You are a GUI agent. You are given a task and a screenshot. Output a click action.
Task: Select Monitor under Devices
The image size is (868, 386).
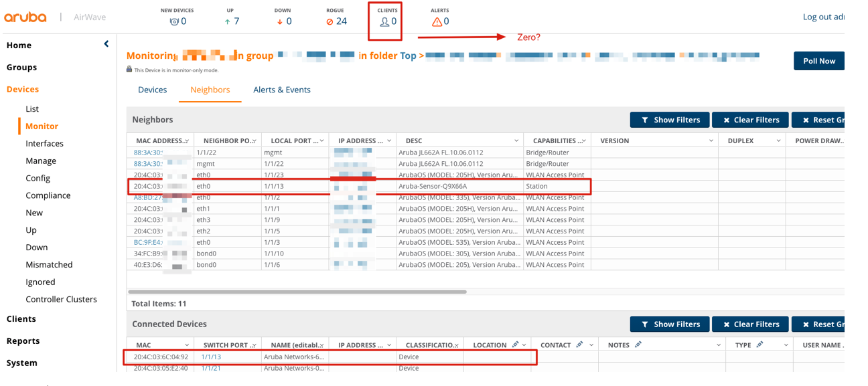tap(42, 126)
